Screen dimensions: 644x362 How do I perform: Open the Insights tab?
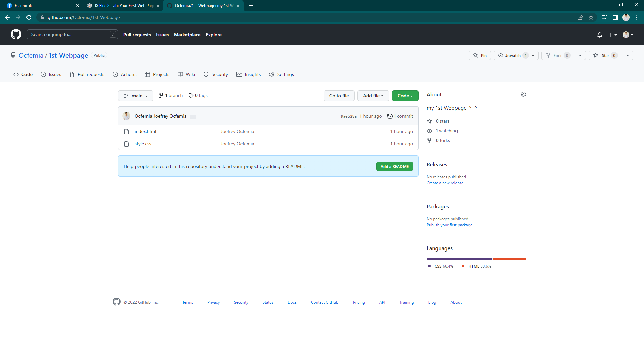[249, 74]
